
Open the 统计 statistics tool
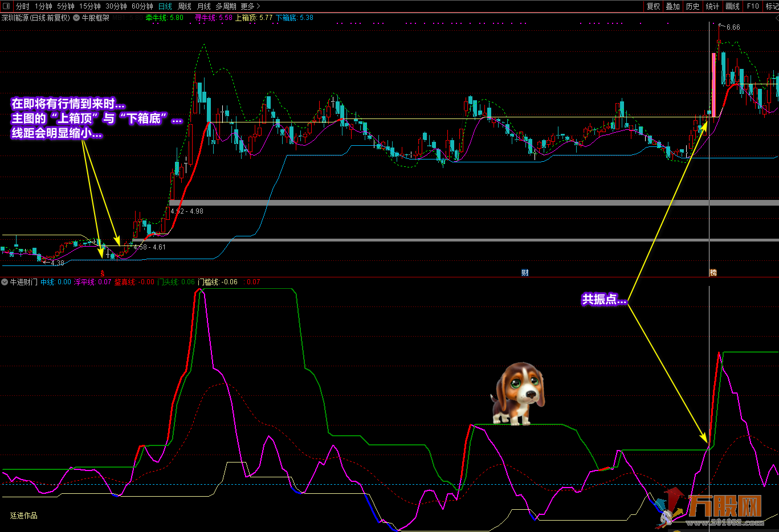[x=712, y=6]
